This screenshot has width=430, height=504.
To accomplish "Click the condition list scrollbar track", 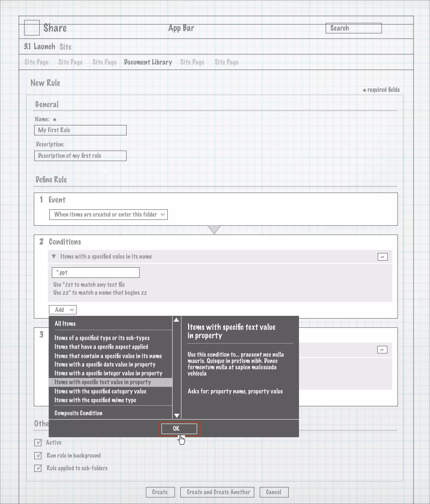I will [x=177, y=367].
